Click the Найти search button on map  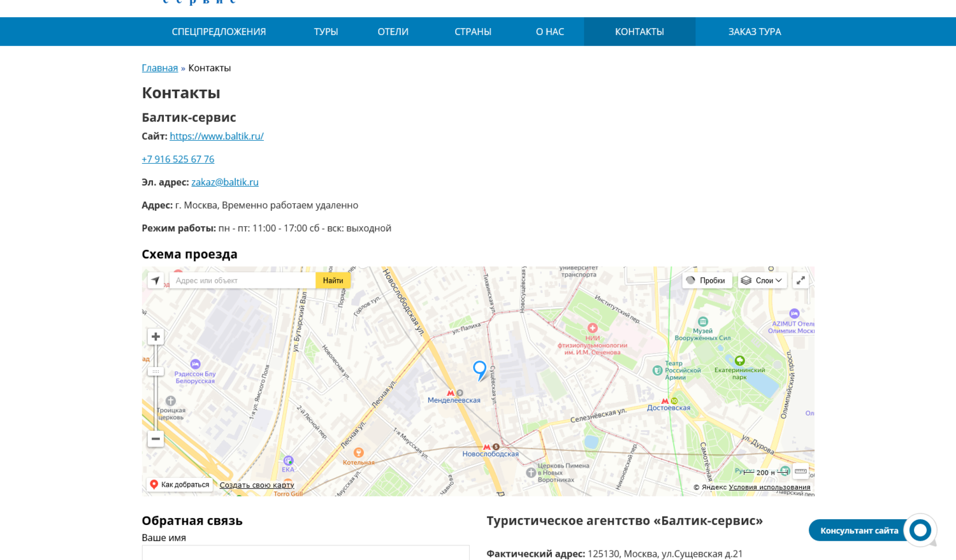[333, 280]
